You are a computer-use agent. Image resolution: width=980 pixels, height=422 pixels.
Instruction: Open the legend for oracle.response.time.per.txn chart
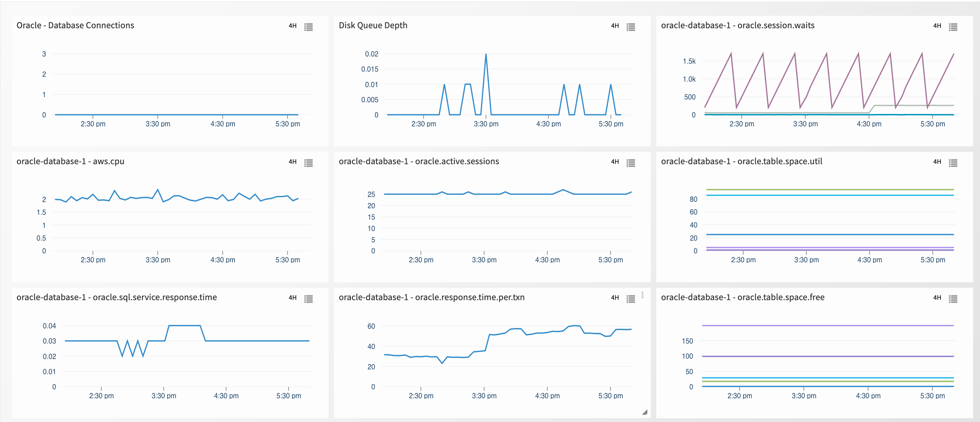click(x=631, y=299)
